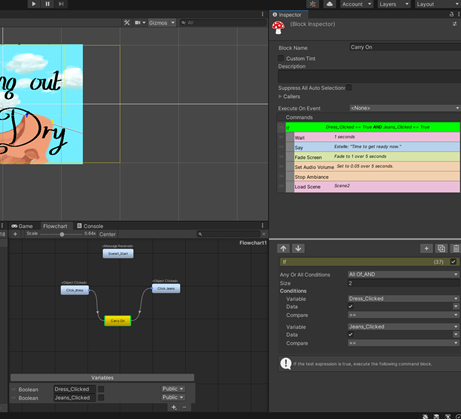
Task: Open the Any Or All Conditions dropdown
Action: (403, 274)
